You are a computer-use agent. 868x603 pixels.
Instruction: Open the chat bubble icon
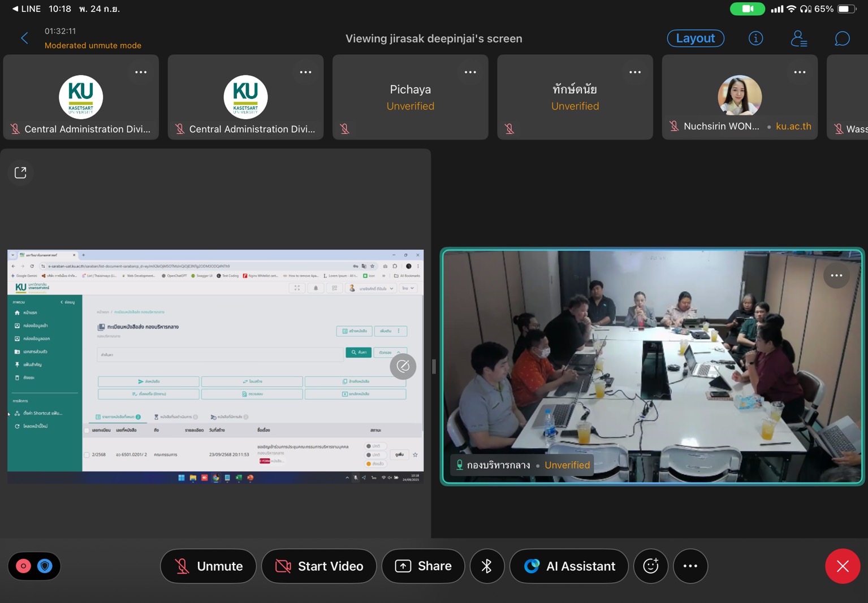point(842,38)
